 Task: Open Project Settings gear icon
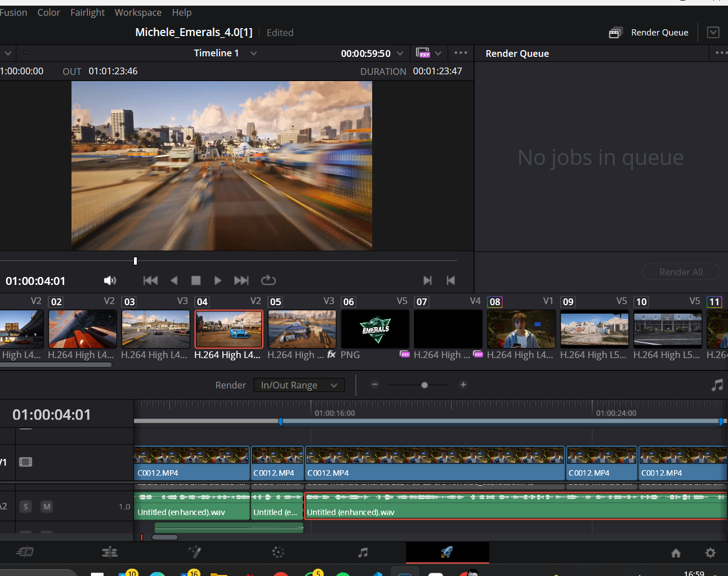(x=711, y=553)
